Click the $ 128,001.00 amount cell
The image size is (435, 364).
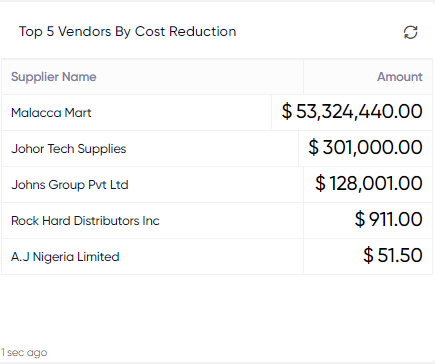(x=369, y=183)
